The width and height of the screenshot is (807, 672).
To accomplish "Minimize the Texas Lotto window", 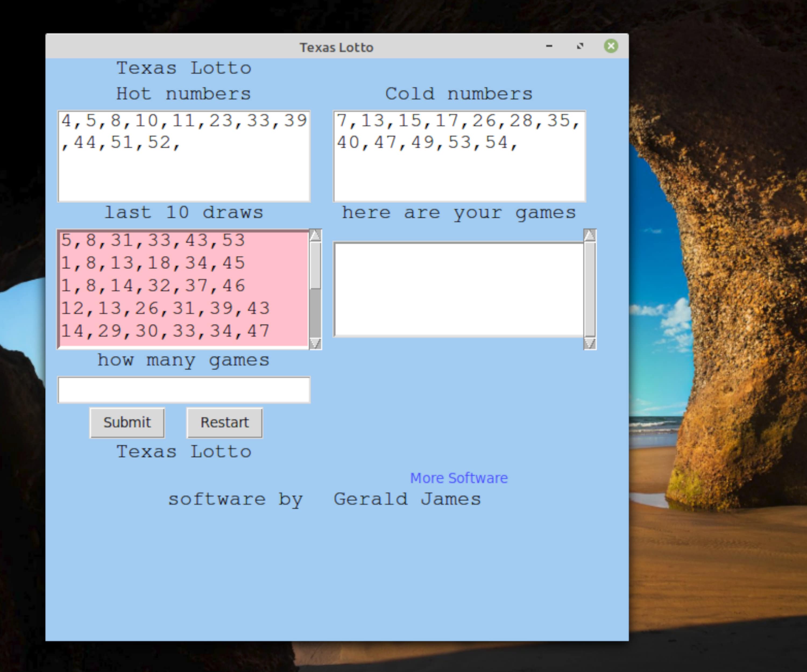I will click(x=549, y=46).
